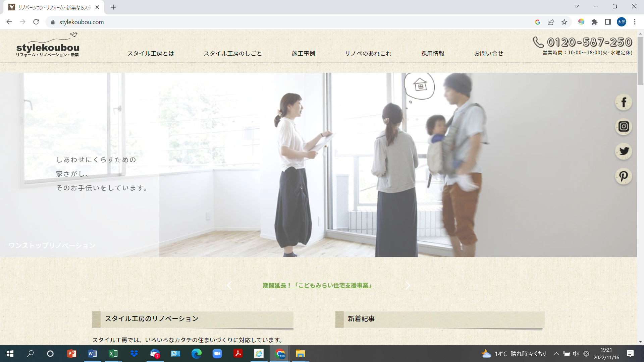Show previous news slide arrow
The image size is (644, 362).
(x=229, y=286)
